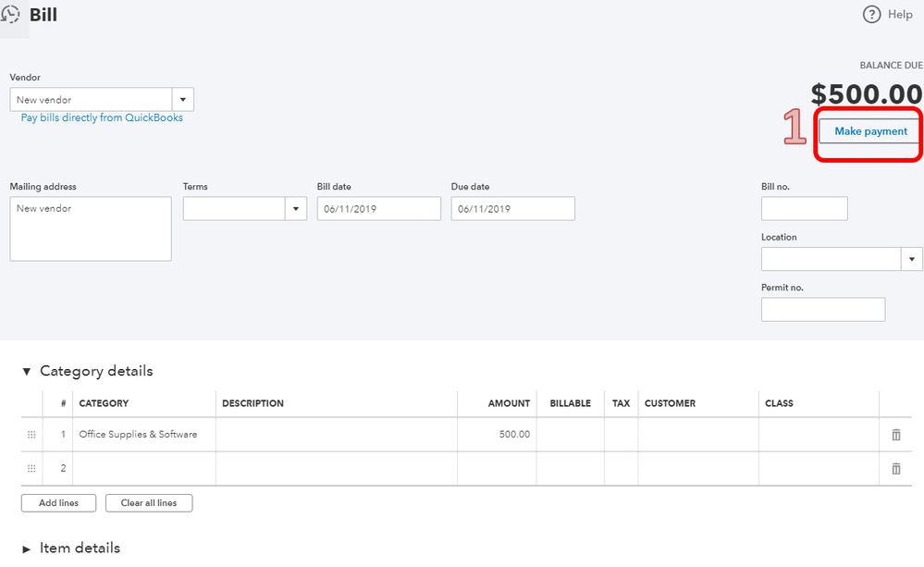Select the Office Supplies & Software category cell

143,435
